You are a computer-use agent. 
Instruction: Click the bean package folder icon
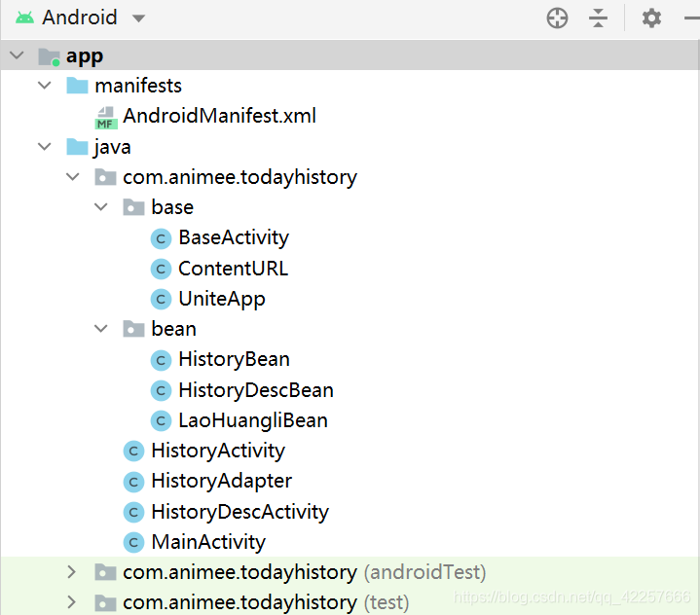[x=133, y=329]
